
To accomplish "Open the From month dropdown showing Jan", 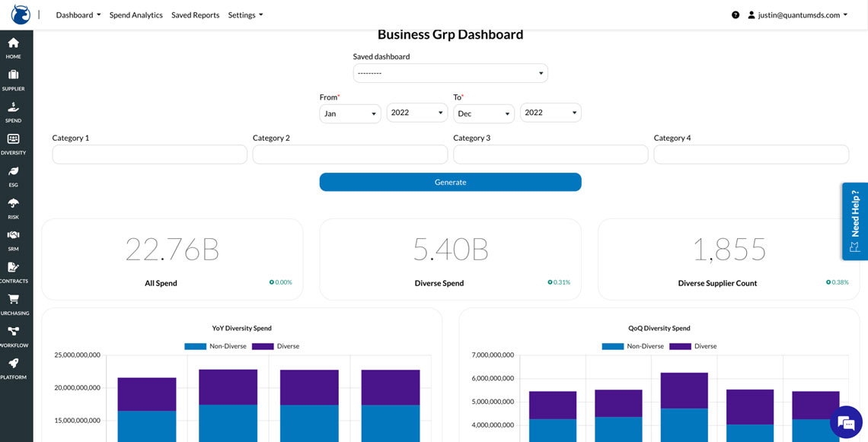I will tap(349, 113).
